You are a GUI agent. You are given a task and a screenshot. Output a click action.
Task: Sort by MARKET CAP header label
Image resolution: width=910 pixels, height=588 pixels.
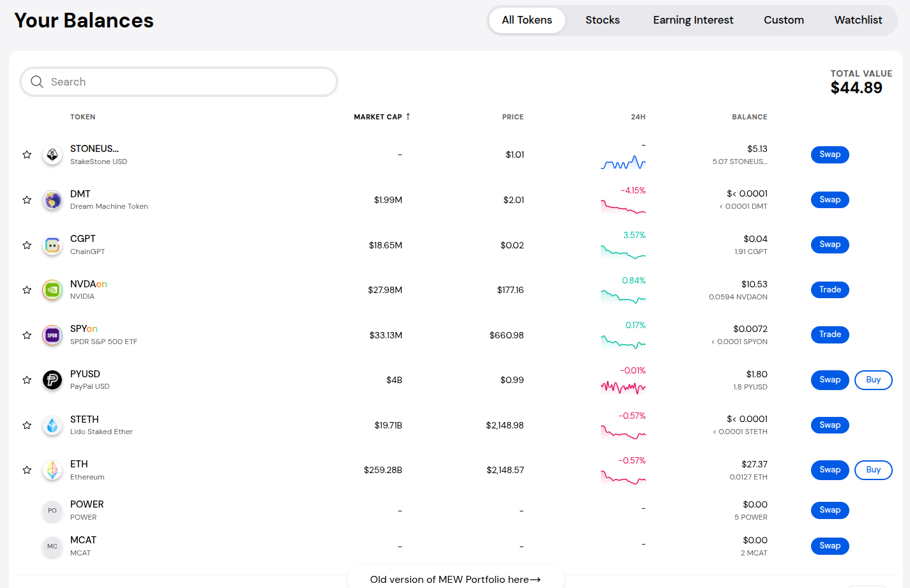[378, 117]
